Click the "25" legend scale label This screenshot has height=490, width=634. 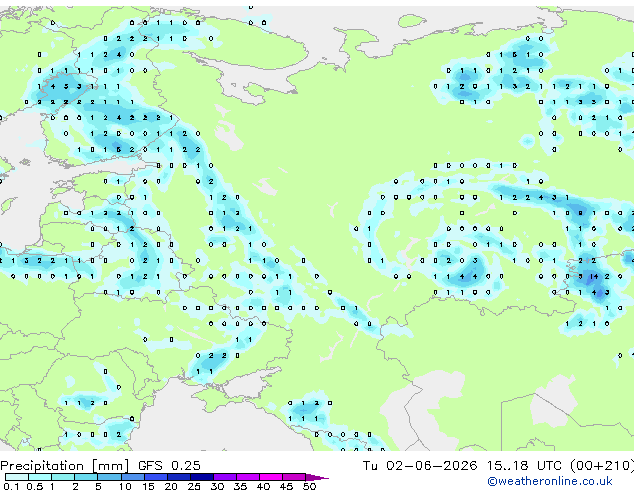[194, 486]
